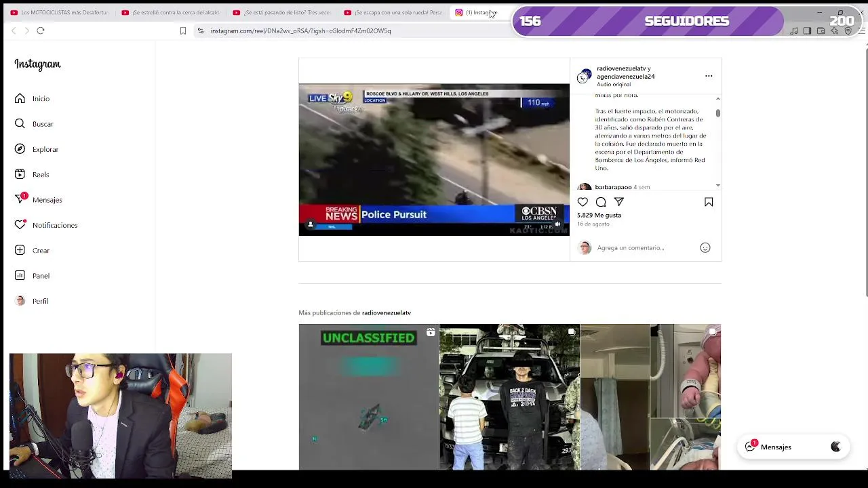Viewport: 868px width, 488px height.
Task: Click the comment bubble icon
Action: (601, 202)
